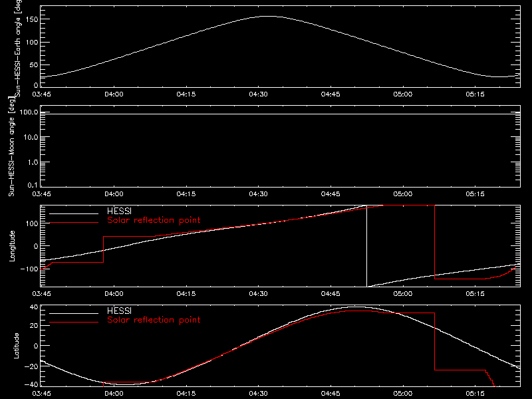The width and height of the screenshot is (532, 399).
Task: Click the 0.1 tick on Moon angle plot
Action: pos(33,185)
